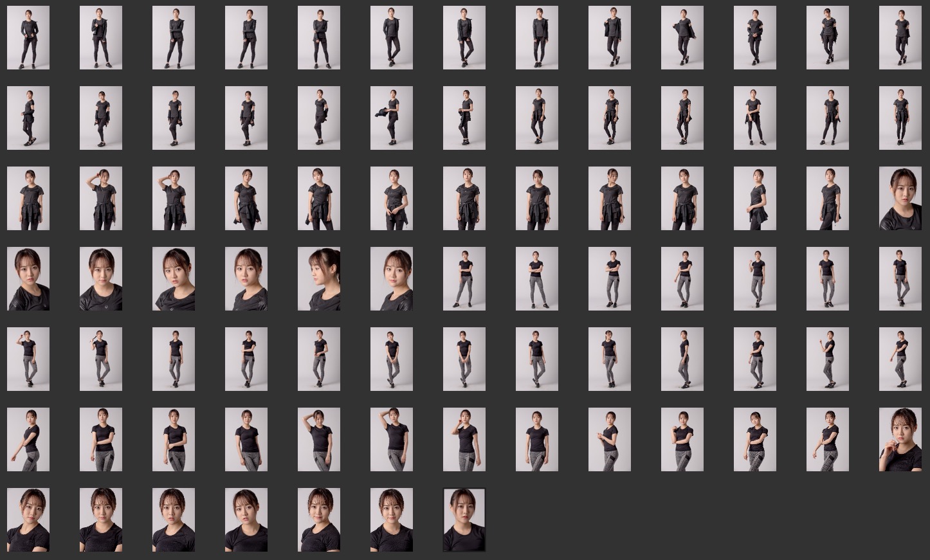Open the very first thumbnail in the top row
Viewport: 930px width, 560px height.
(x=28, y=38)
